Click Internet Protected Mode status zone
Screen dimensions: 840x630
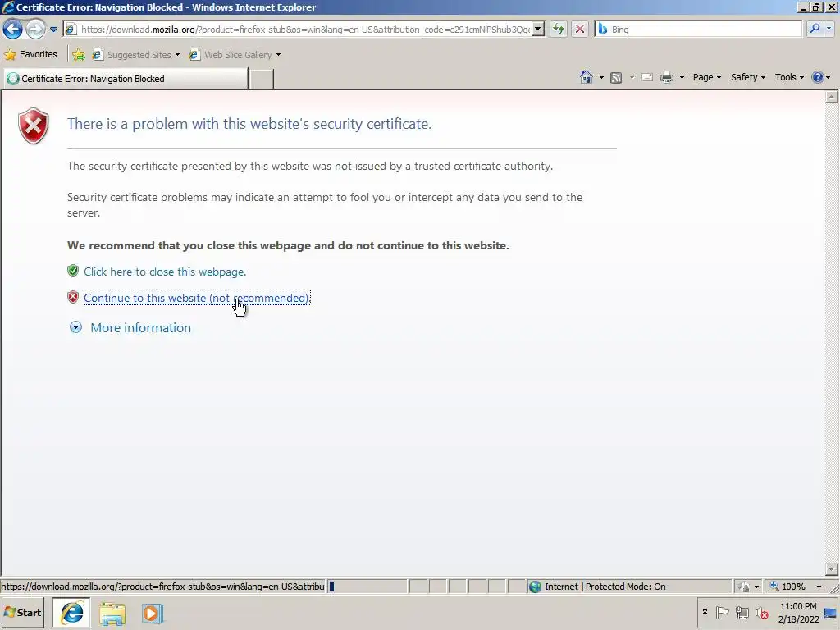coord(605,587)
